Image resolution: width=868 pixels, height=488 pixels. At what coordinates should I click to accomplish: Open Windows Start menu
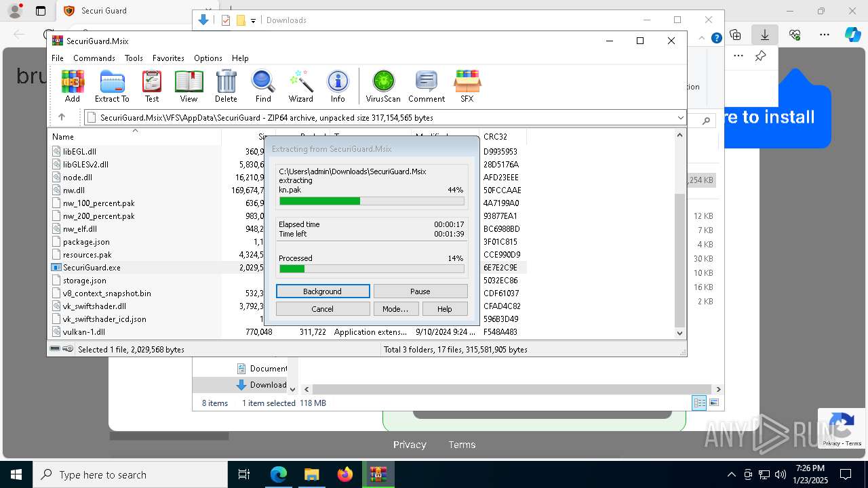tap(16, 474)
